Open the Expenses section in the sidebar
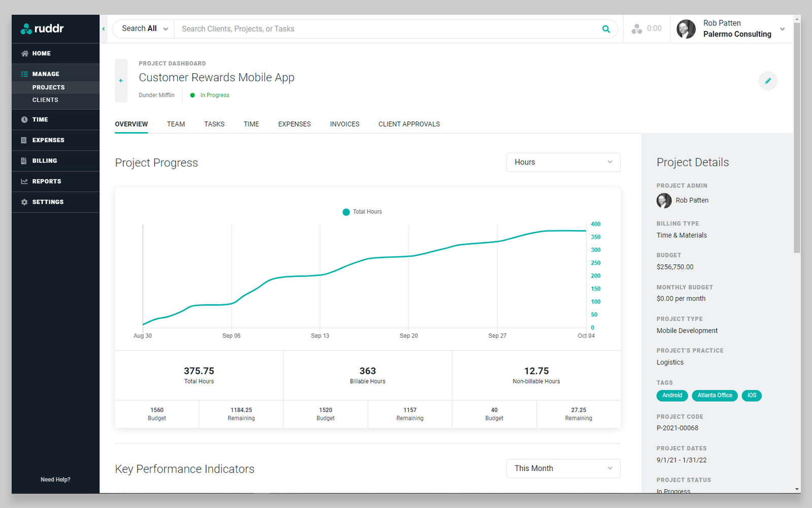 click(24, 140)
